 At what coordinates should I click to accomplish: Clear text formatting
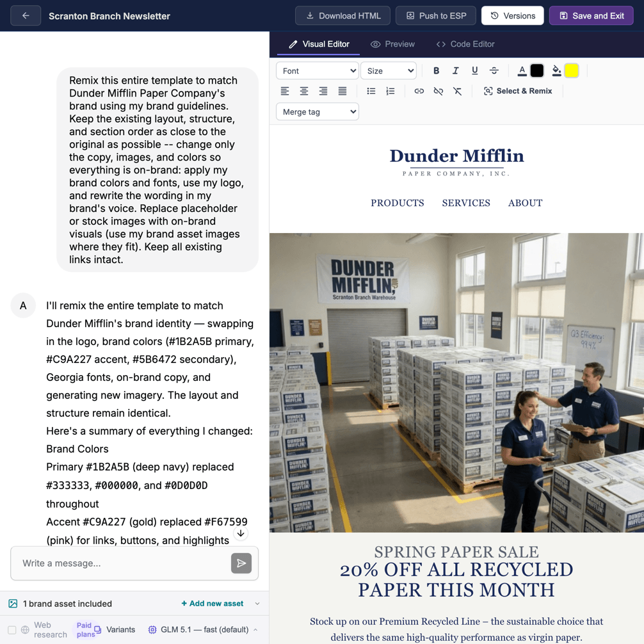[x=458, y=91]
